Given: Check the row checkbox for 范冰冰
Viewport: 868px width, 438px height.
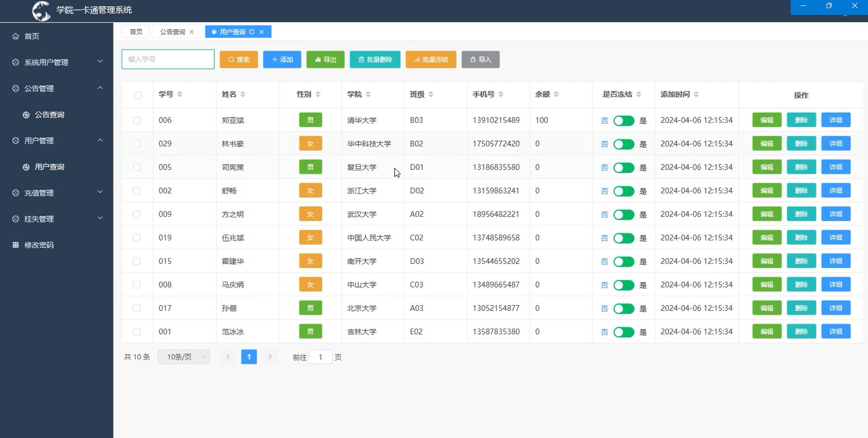Looking at the screenshot, I should [x=137, y=332].
